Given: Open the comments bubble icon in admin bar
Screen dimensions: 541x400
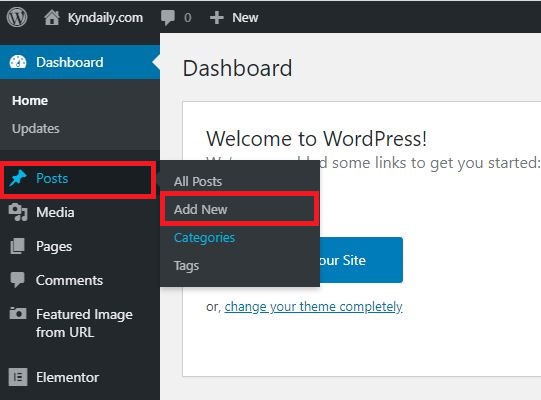Looking at the screenshot, I should (168, 18).
